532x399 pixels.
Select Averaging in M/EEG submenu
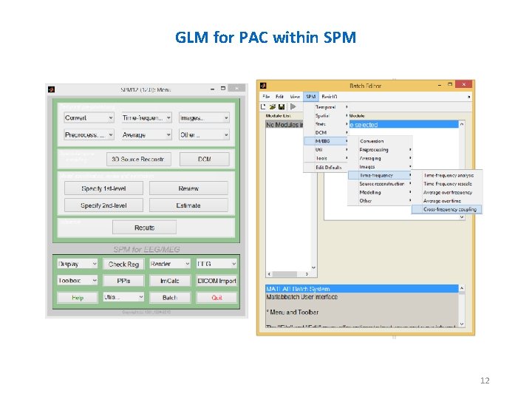(380, 158)
